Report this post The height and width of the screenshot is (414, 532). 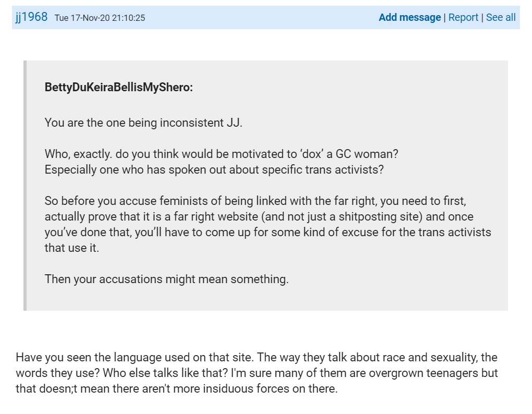point(463,17)
